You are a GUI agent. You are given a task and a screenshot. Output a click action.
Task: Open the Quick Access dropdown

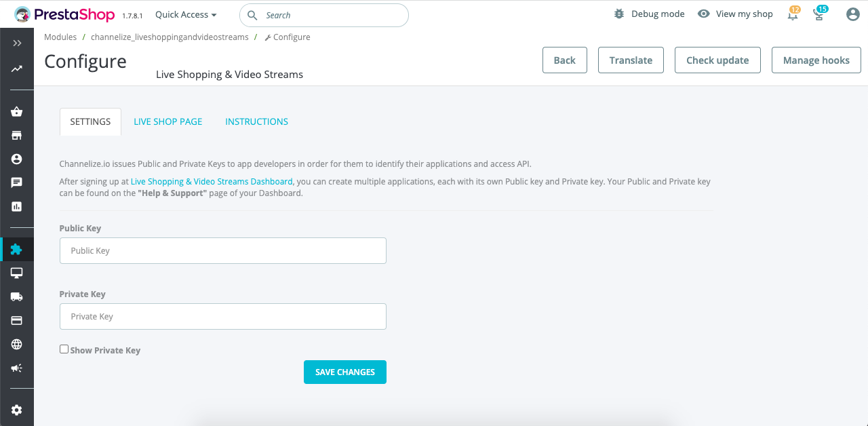[186, 14]
